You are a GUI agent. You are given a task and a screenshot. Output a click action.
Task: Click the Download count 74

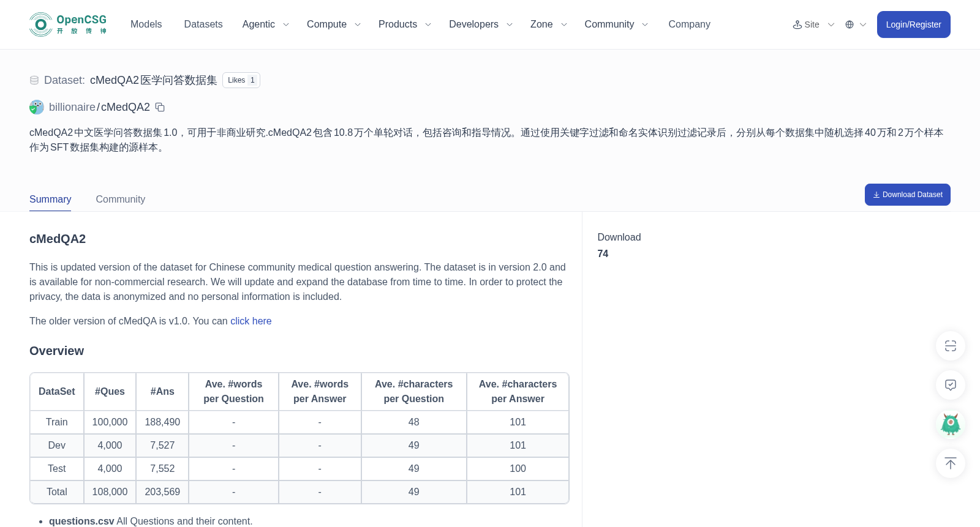click(x=603, y=253)
